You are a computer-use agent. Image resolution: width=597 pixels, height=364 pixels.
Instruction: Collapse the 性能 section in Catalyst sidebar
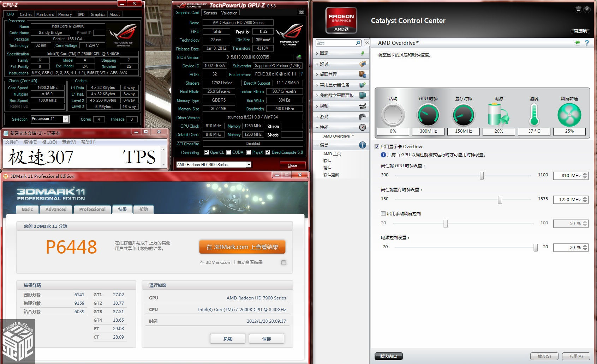317,127
